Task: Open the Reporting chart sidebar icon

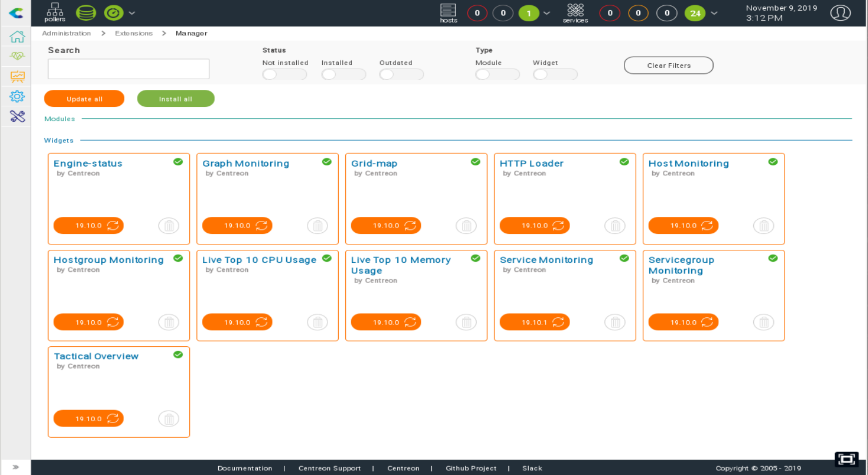Action: click(17, 76)
